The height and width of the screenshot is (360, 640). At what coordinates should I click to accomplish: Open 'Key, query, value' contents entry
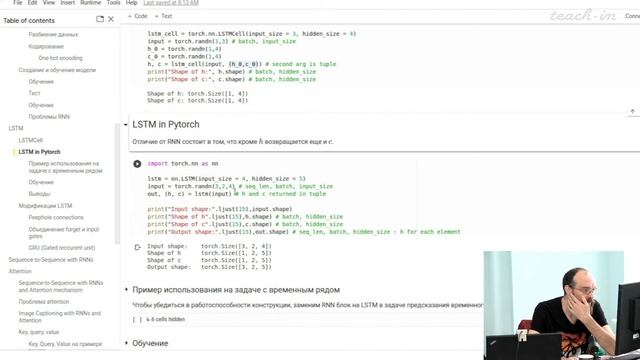click(39, 332)
